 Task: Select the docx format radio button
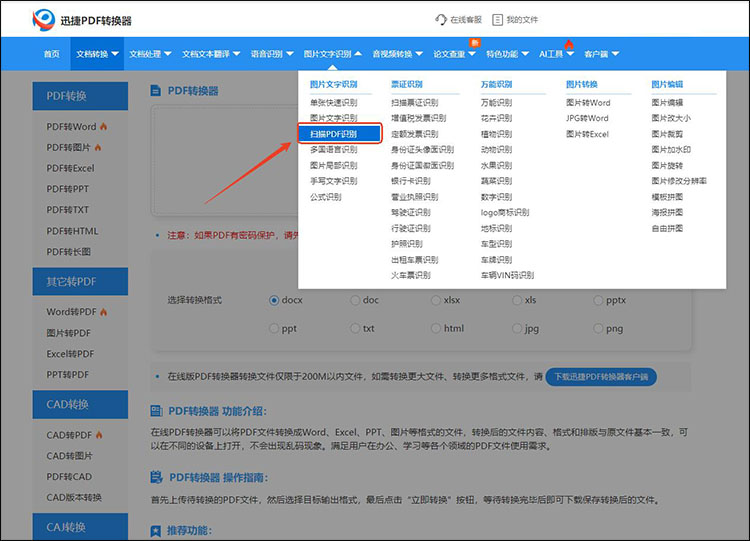[274, 301]
